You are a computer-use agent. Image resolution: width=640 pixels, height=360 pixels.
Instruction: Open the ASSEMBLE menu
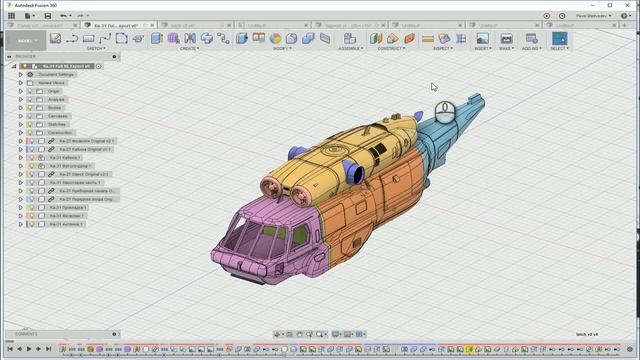click(351, 49)
